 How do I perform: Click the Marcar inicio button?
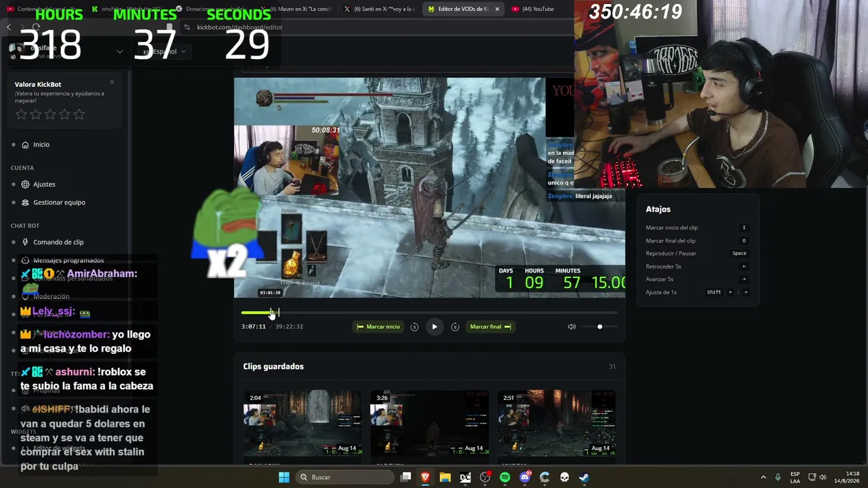(x=377, y=327)
